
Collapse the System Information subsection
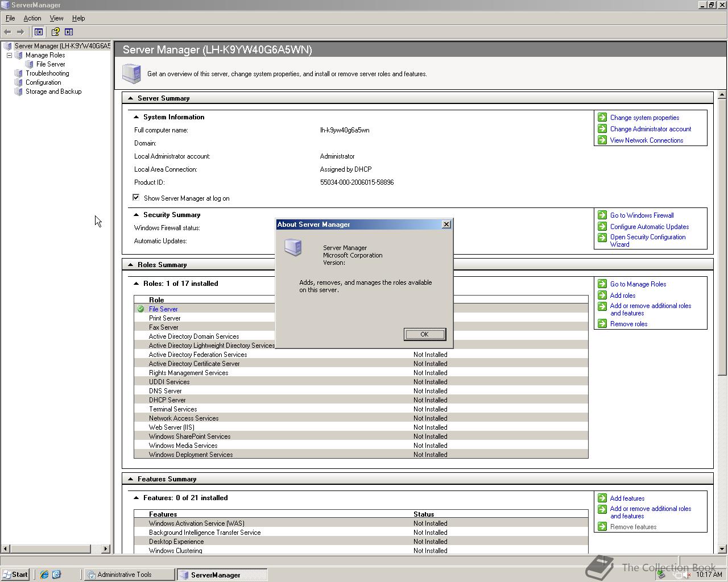point(136,117)
